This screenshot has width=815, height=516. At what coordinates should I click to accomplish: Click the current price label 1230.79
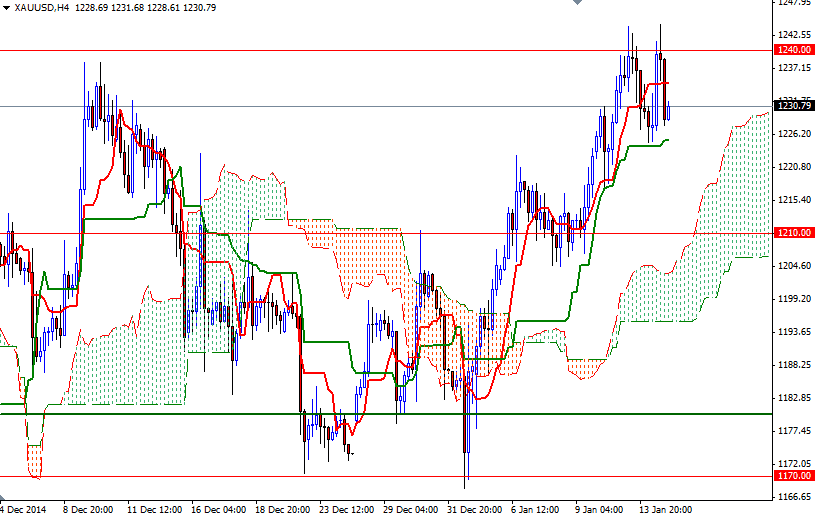click(x=792, y=106)
